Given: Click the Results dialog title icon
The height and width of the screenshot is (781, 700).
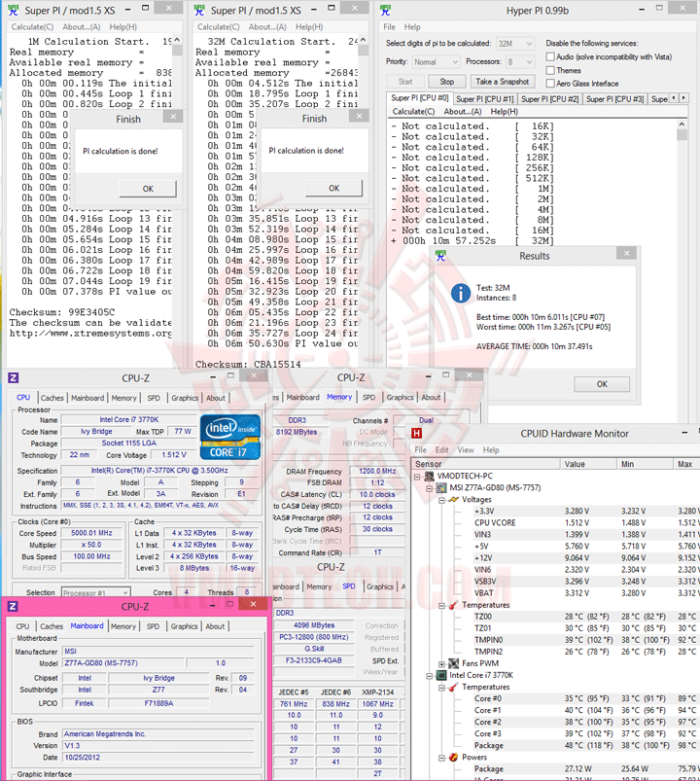Looking at the screenshot, I should pyautogui.click(x=440, y=256).
